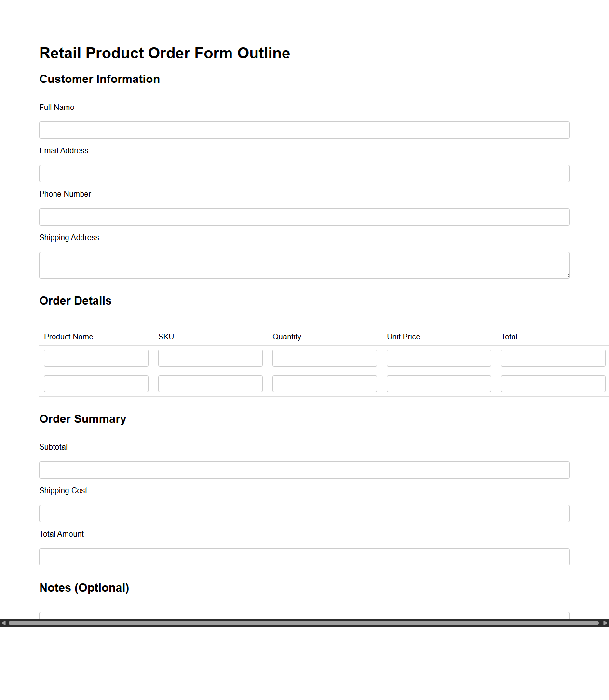This screenshot has height=700, width=609.
Task: Click the Email Address input field
Action: pos(304,173)
